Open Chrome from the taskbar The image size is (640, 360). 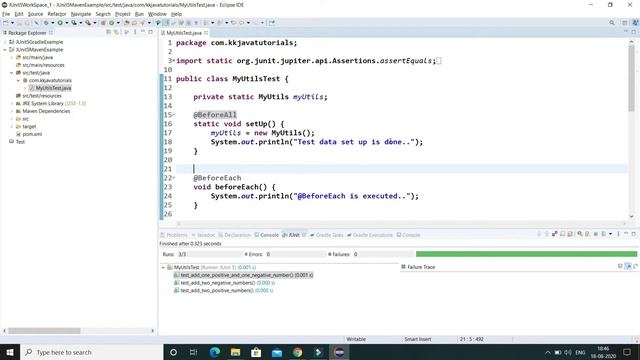pos(298,352)
